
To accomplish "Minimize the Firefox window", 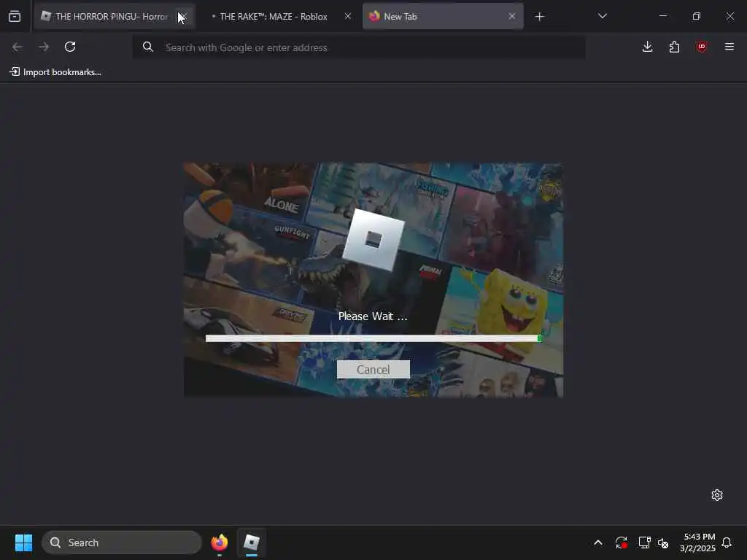I will 662,16.
